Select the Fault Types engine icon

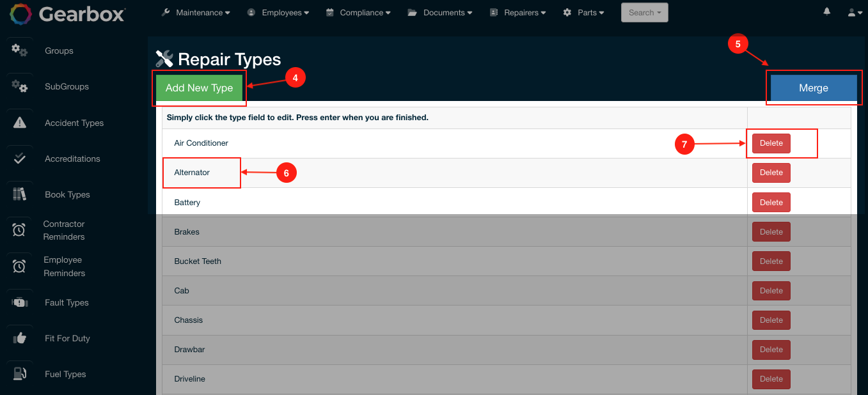pos(19,302)
